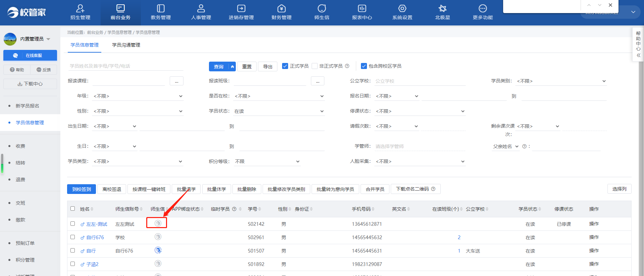This screenshot has height=276, width=644.
Task: Toggle select-all checkbox in table header
Action: point(73,209)
